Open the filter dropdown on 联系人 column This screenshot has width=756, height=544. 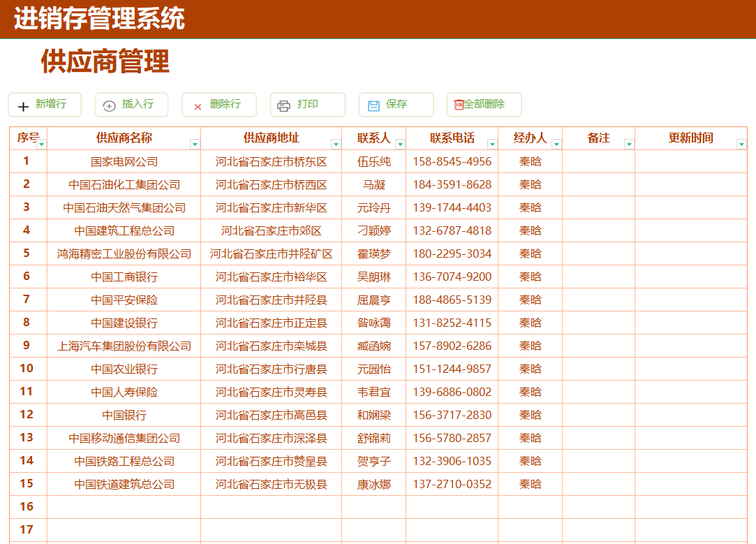tap(400, 142)
